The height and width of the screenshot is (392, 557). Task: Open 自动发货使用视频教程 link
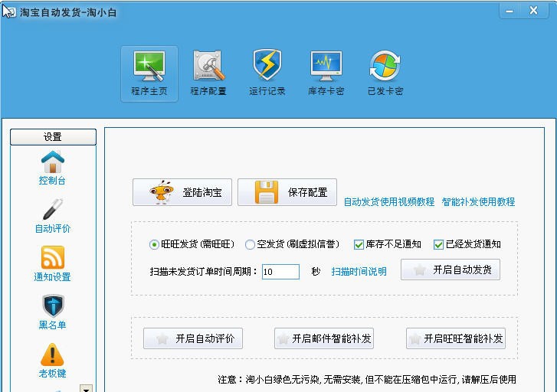(389, 202)
